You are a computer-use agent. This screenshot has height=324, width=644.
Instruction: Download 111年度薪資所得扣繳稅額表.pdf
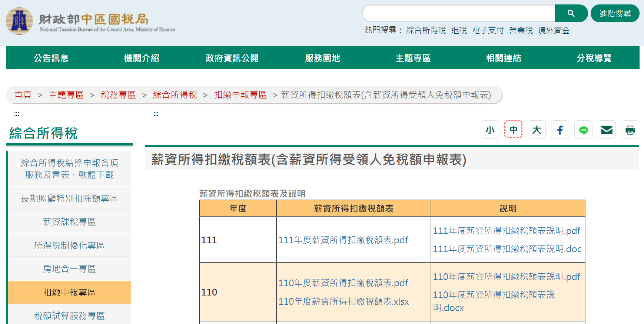(343, 240)
